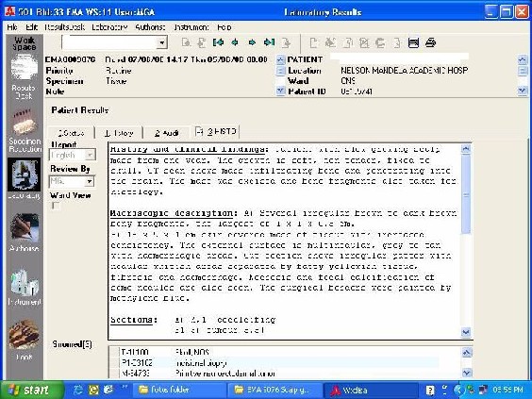Image resolution: width=532 pixels, height=399 pixels.
Task: Switch to the Wdisa taskbar button
Action: click(x=370, y=390)
